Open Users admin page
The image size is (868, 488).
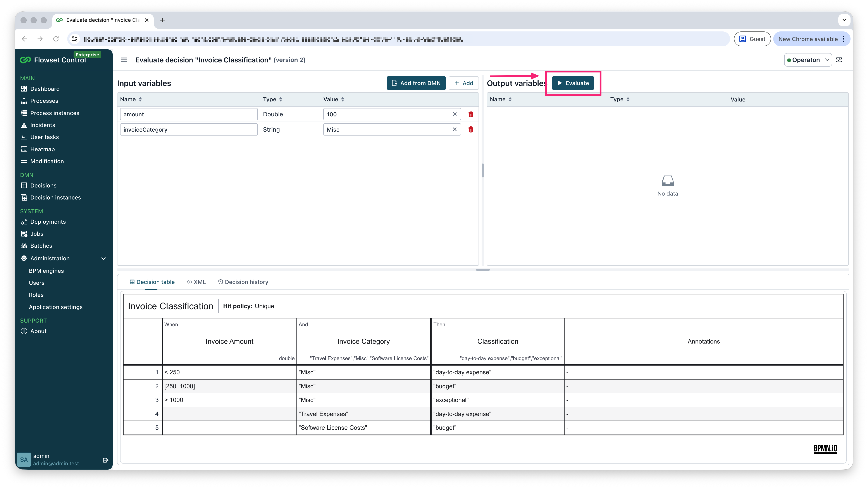[36, 283]
